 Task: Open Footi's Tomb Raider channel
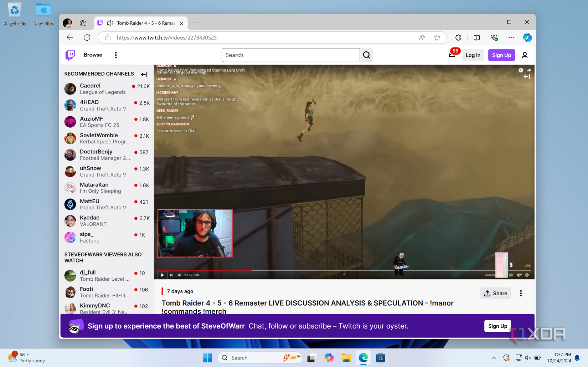coord(107,292)
